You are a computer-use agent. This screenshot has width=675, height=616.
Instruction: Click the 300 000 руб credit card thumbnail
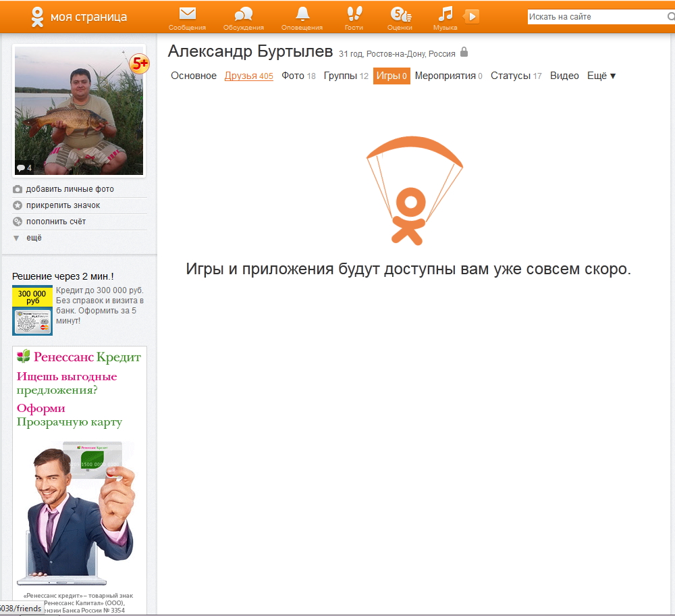32,310
